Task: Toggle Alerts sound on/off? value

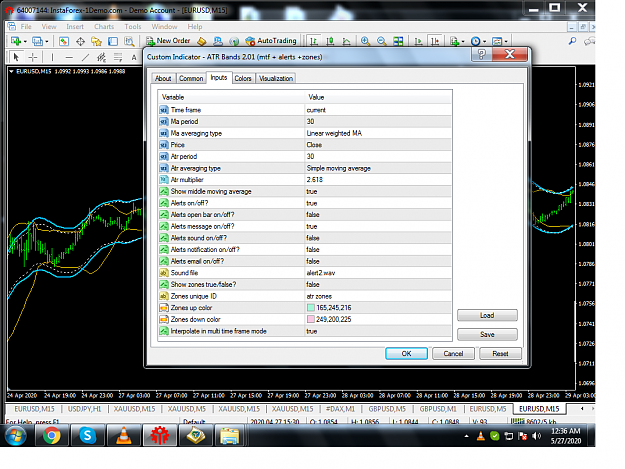Action: tap(378, 238)
